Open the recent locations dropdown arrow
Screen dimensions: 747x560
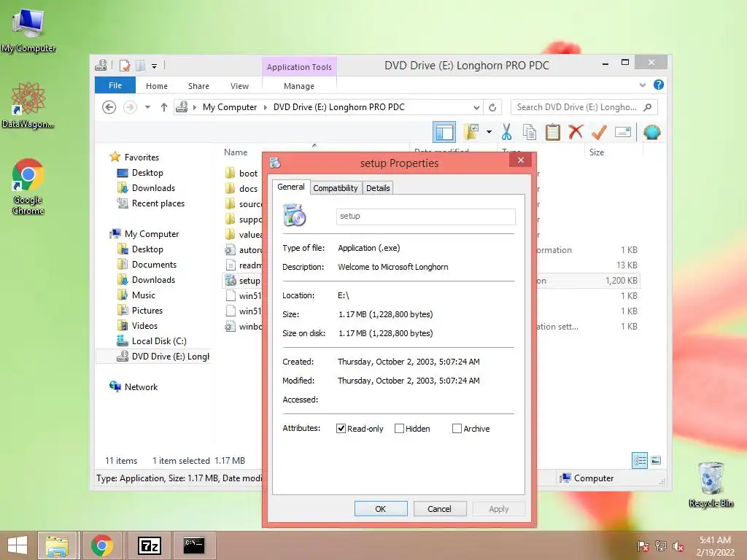click(x=147, y=107)
